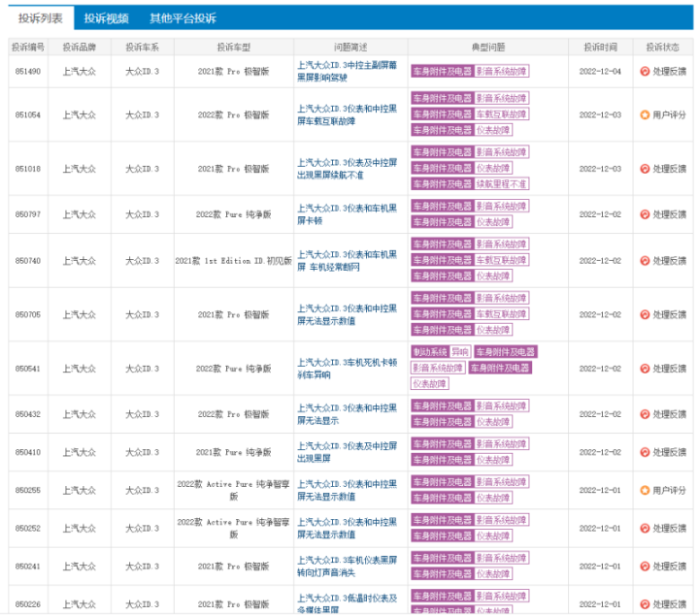Image resolution: width=699 pixels, height=616 pixels.
Task: Open the 其他平台投诉 tab
Action: [183, 18]
